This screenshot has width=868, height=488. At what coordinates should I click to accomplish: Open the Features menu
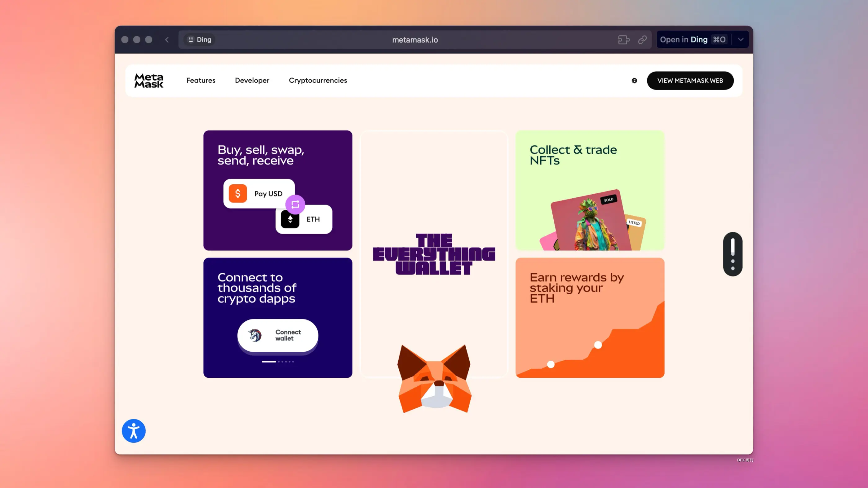(201, 81)
